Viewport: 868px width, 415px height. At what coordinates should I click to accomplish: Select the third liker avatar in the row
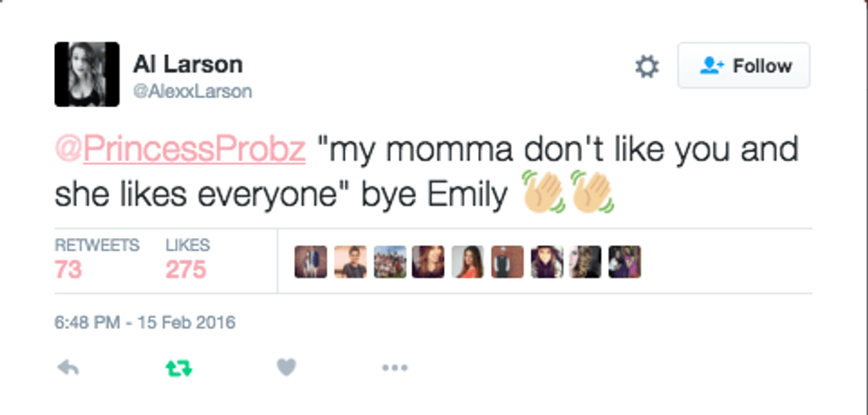pyautogui.click(x=390, y=262)
